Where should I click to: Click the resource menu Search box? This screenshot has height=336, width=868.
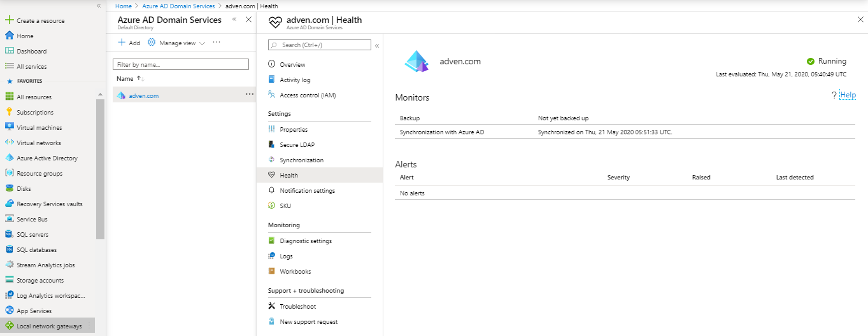click(320, 45)
